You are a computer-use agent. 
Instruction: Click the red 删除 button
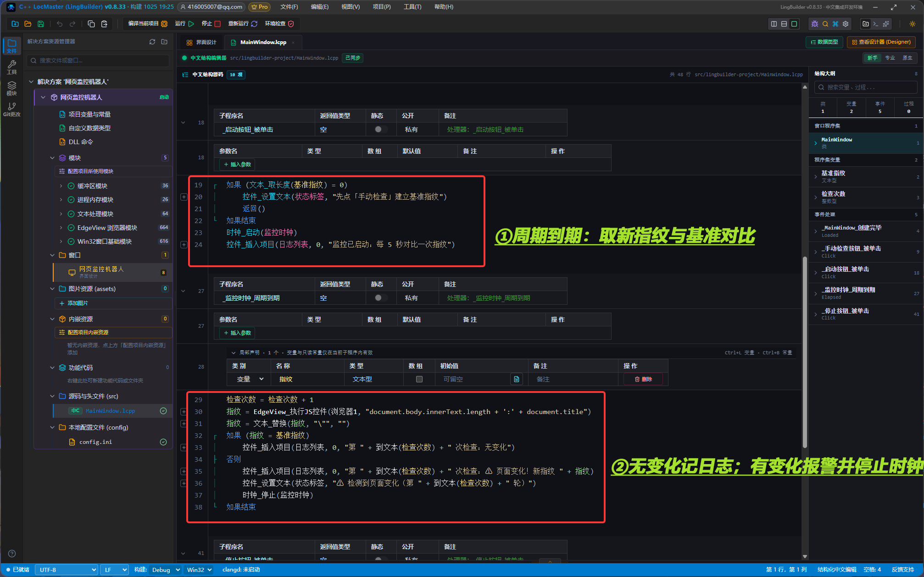[x=643, y=379]
